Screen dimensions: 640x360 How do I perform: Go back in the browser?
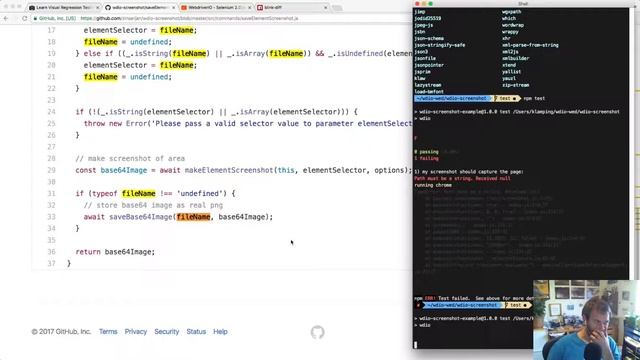[x=6, y=18]
